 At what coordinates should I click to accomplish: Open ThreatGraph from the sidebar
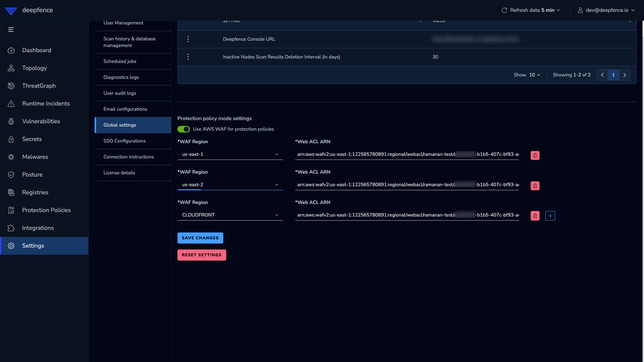(x=39, y=86)
